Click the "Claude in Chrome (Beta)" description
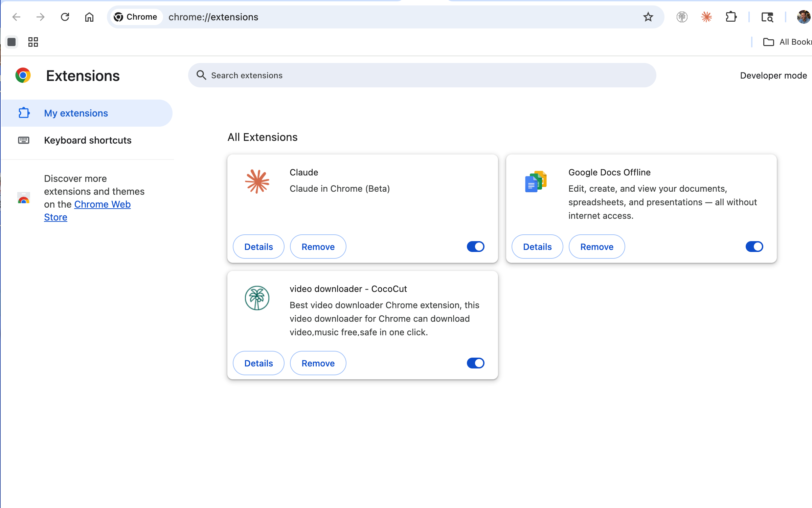 coord(340,189)
